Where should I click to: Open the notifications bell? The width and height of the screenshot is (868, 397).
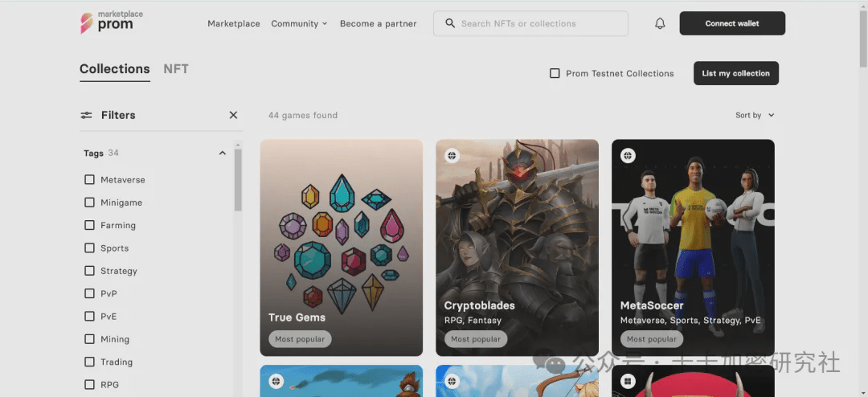pyautogui.click(x=660, y=23)
